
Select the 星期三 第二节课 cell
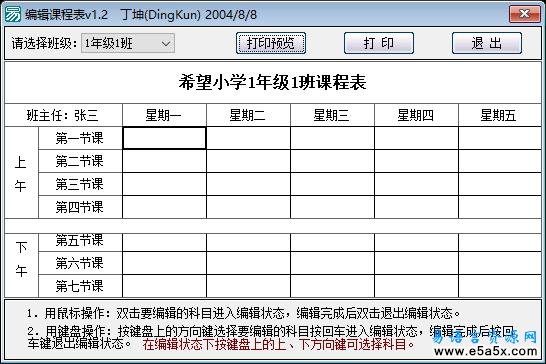tap(332, 161)
